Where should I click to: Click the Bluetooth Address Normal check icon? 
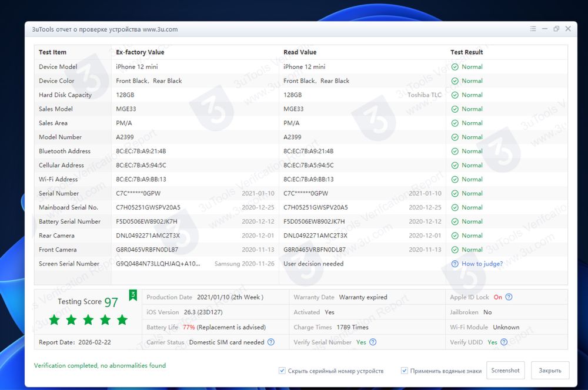pyautogui.click(x=455, y=152)
